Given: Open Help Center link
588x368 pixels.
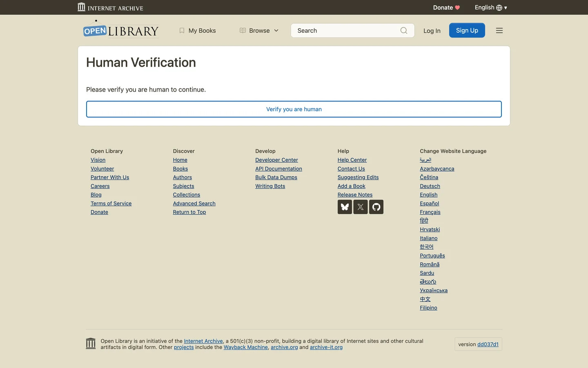Looking at the screenshot, I should pyautogui.click(x=352, y=160).
